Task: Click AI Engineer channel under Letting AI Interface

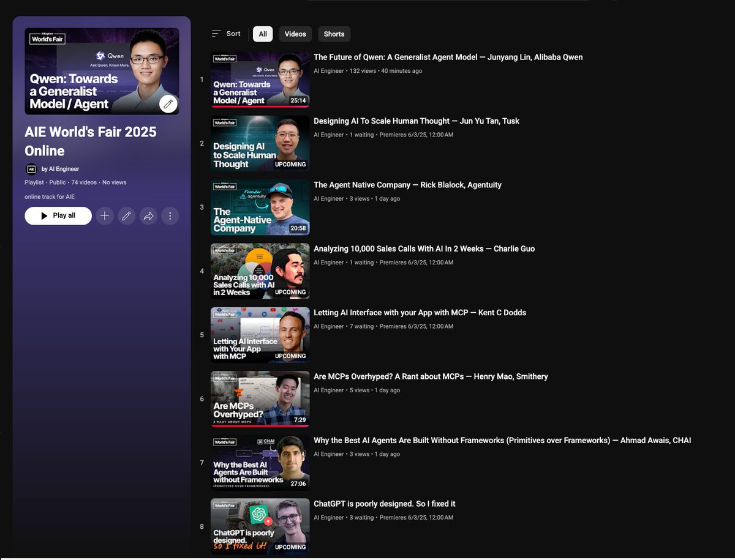Action: (329, 326)
